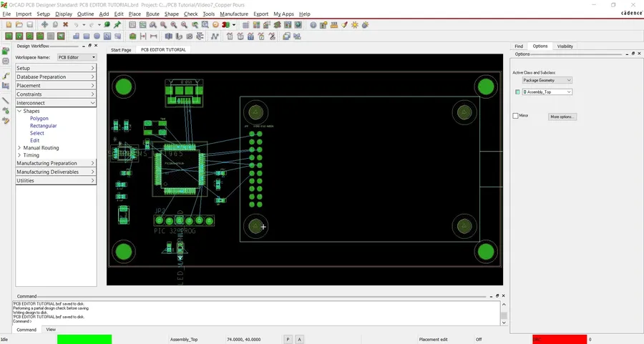Expand the Timing tree node
This screenshot has height=344, width=644.
point(19,155)
